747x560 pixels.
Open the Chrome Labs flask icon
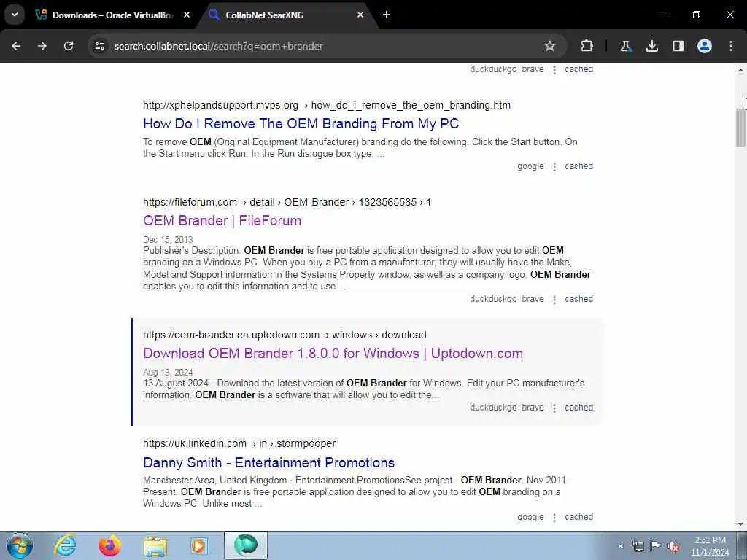click(625, 46)
